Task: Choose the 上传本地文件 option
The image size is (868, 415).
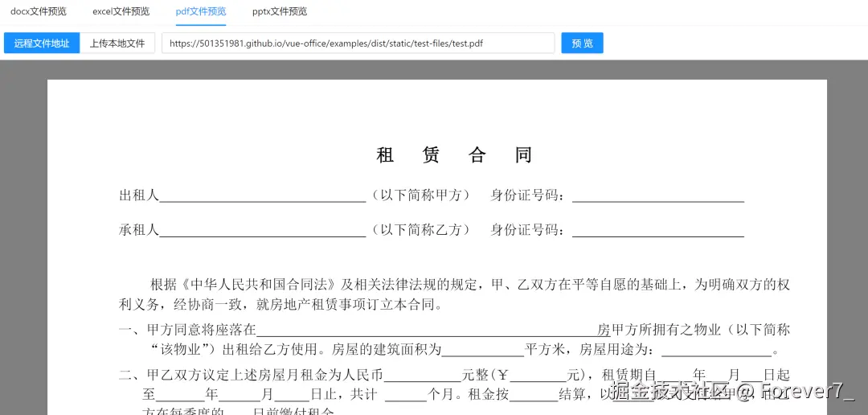Action: tap(117, 43)
